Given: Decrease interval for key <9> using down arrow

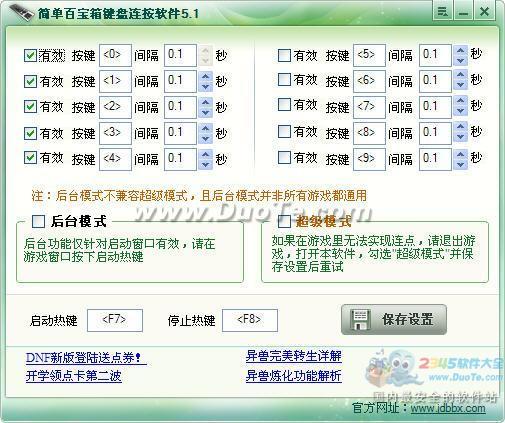Looking at the screenshot, I should 461,164.
